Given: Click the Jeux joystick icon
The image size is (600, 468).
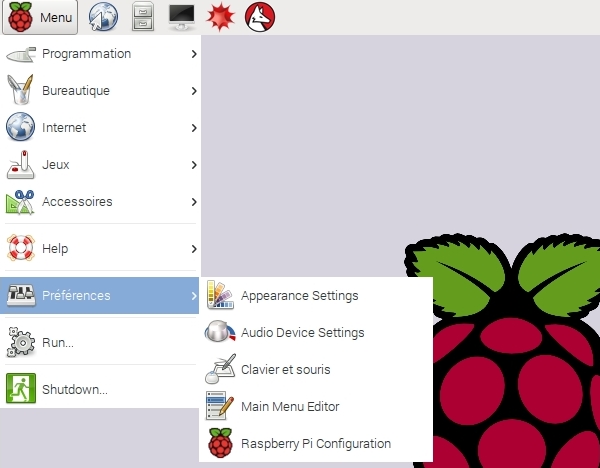Looking at the screenshot, I should click(x=21, y=165).
